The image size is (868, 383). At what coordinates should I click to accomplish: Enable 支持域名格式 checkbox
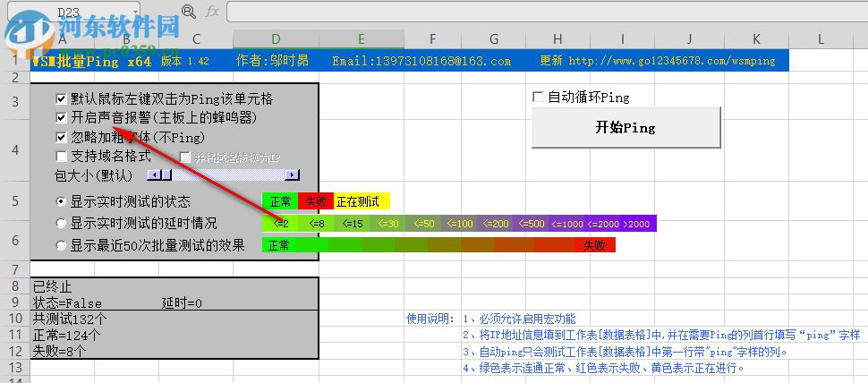point(62,157)
